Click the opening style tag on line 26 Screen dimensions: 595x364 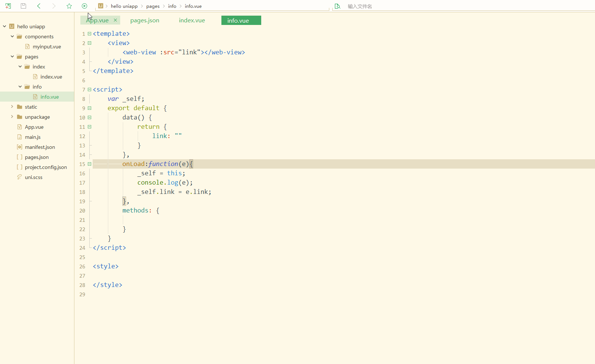pos(106,266)
